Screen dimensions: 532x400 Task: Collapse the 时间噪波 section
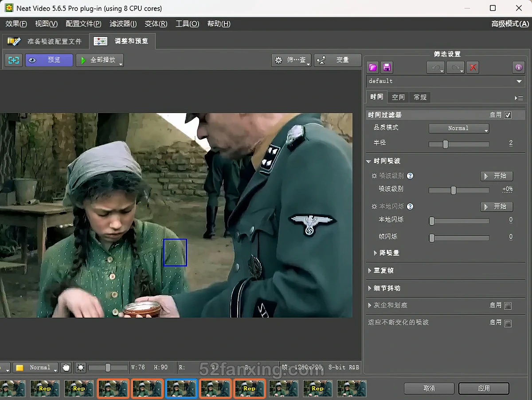(x=368, y=161)
